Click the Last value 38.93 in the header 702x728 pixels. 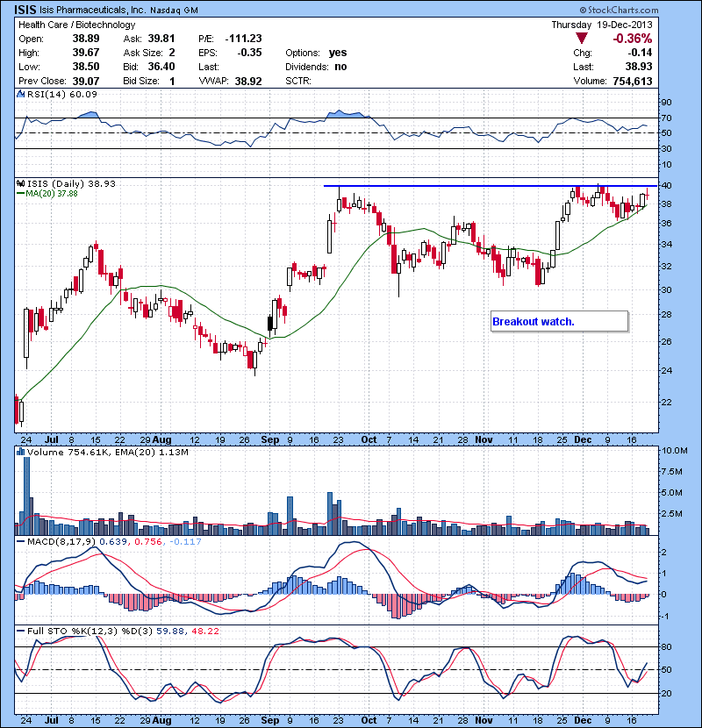[639, 67]
